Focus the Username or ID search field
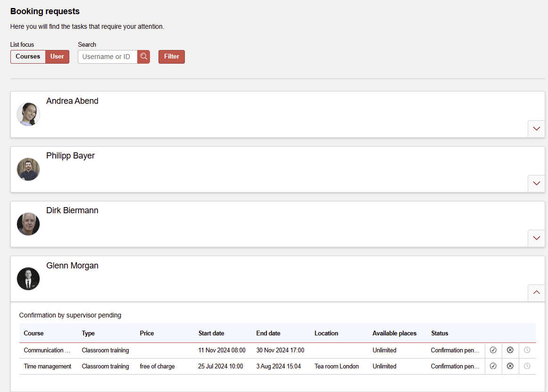This screenshot has height=392, width=548. (108, 57)
